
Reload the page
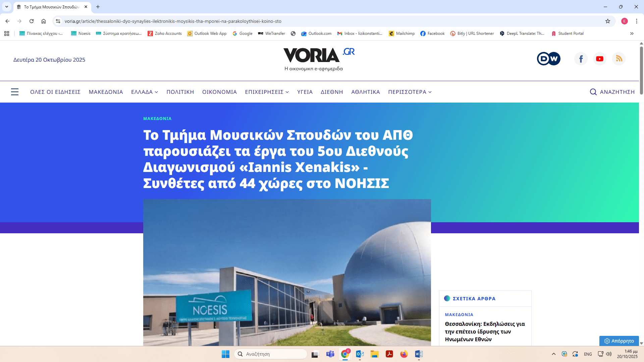click(x=32, y=21)
